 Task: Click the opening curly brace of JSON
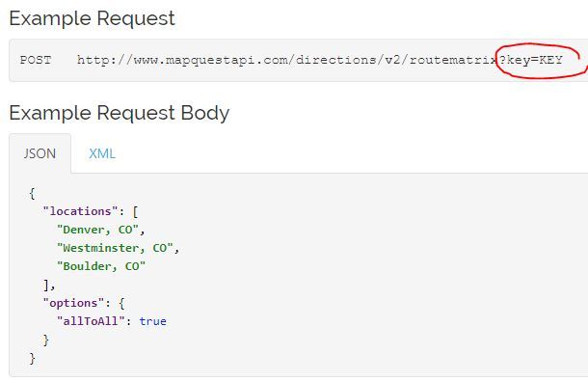click(x=32, y=194)
